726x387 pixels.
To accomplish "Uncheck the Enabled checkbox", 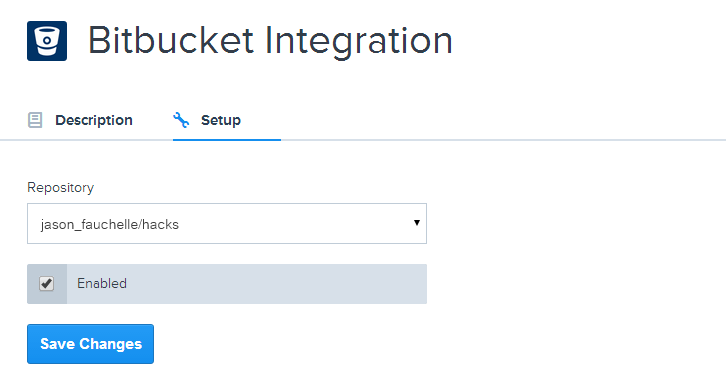I will coord(46,283).
